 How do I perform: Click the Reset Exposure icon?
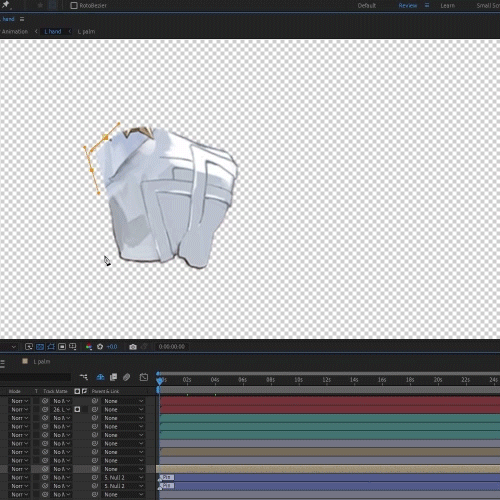(x=100, y=347)
